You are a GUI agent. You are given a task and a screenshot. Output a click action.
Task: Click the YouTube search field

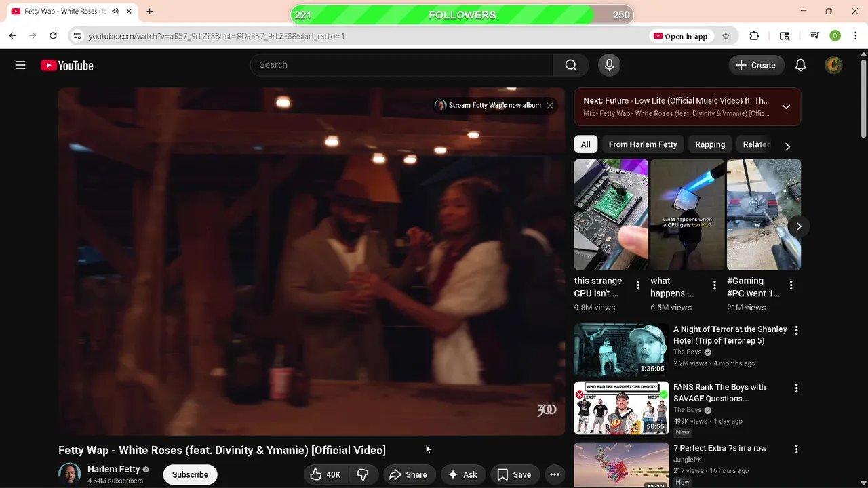401,65
